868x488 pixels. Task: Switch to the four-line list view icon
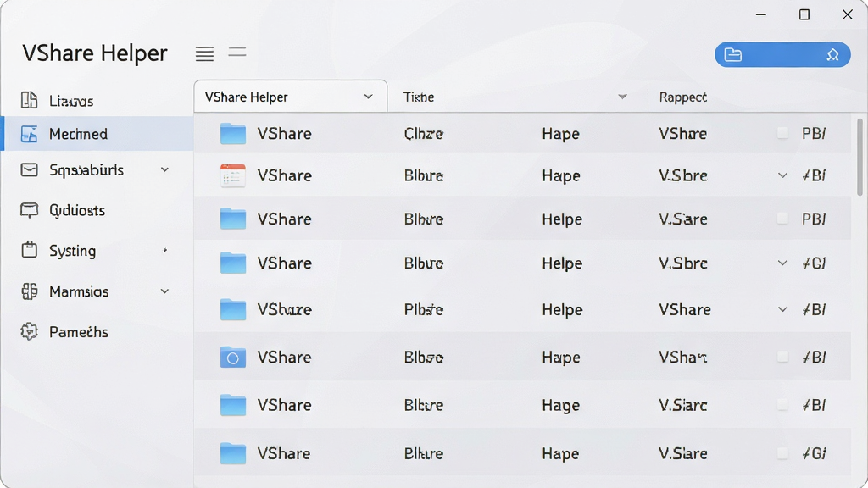[204, 53]
